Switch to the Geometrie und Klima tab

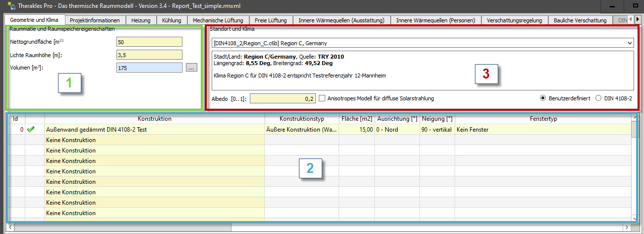pyautogui.click(x=34, y=20)
